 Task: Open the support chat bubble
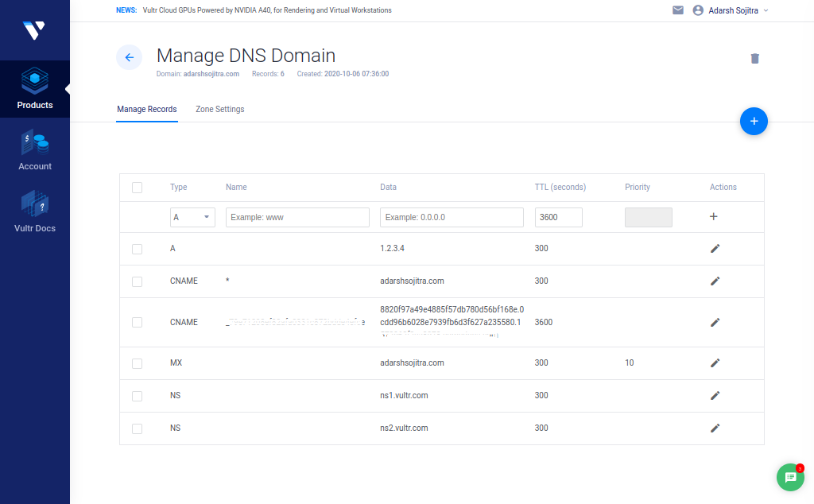click(x=790, y=477)
